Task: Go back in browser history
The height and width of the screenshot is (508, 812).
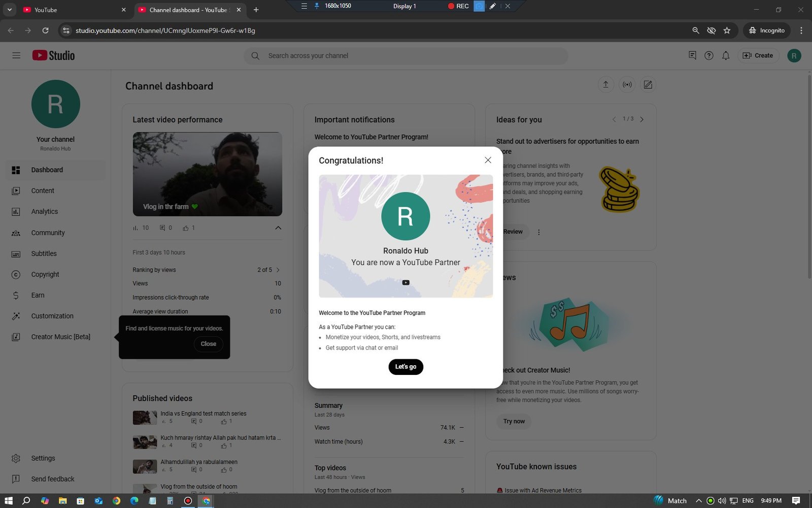Action: point(11,30)
